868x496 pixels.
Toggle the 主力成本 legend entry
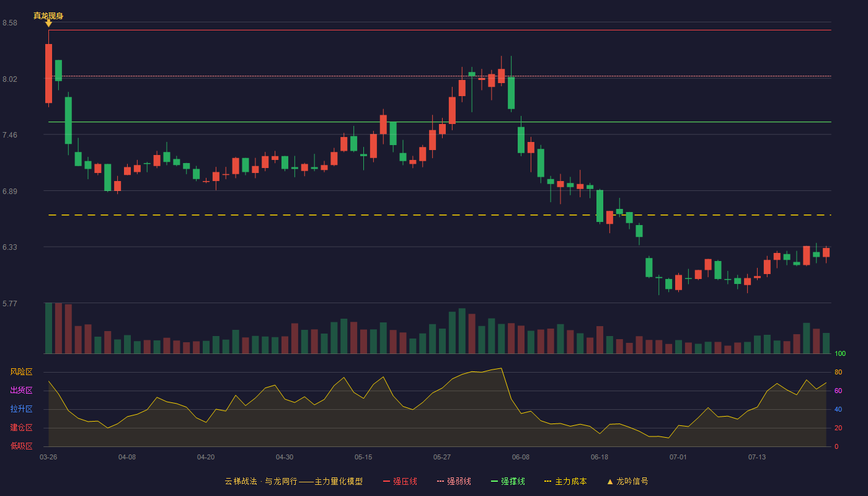[565, 481]
